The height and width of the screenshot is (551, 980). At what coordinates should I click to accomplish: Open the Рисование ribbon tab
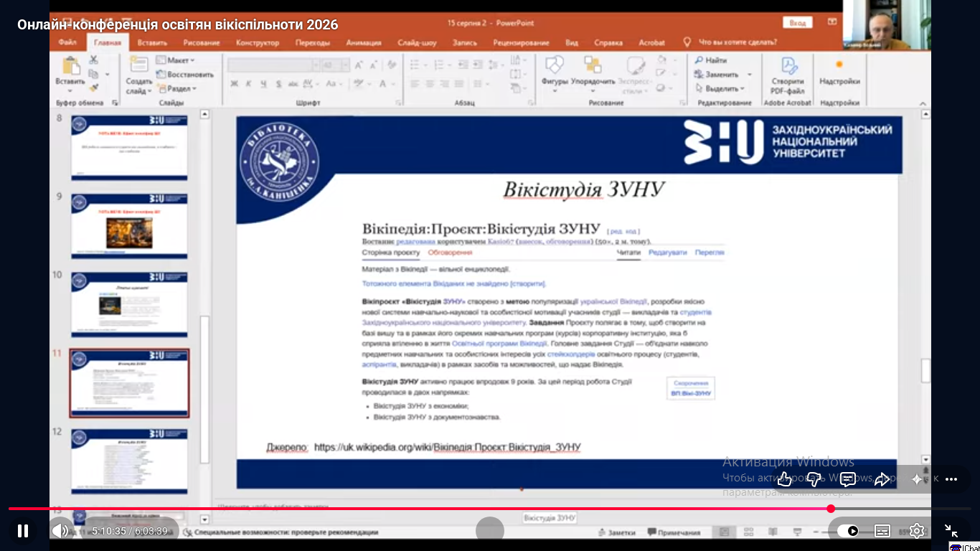pyautogui.click(x=201, y=42)
